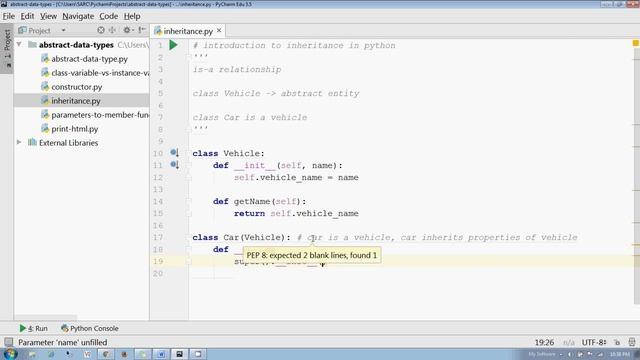Open parameters-to-member-func file in tree
The height and width of the screenshot is (360, 640).
[100, 115]
